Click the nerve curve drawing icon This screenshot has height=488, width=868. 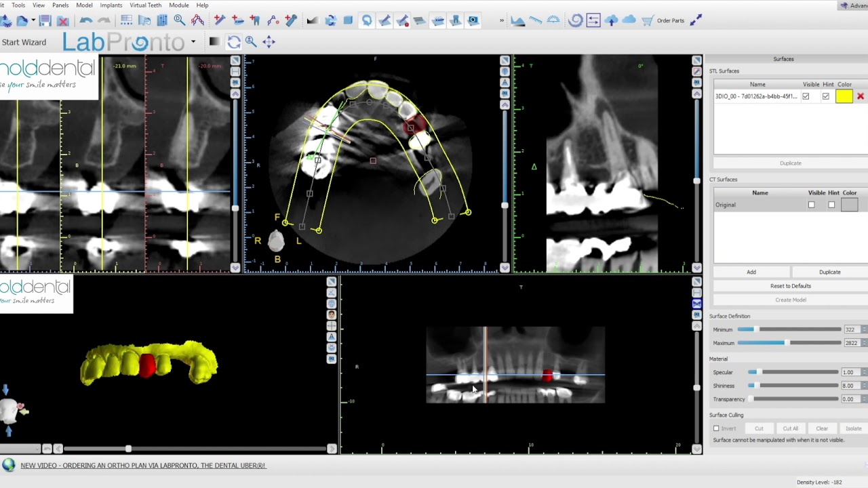(273, 20)
